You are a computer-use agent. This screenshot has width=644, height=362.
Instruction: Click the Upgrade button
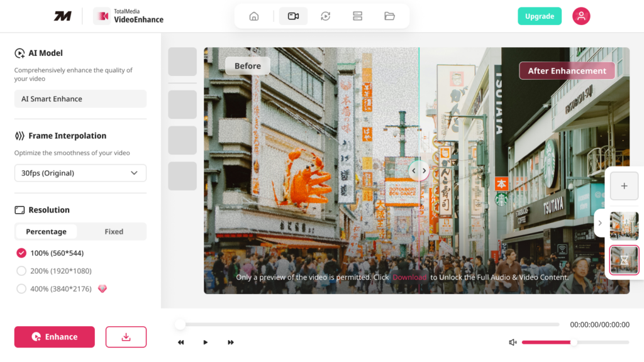tap(539, 16)
